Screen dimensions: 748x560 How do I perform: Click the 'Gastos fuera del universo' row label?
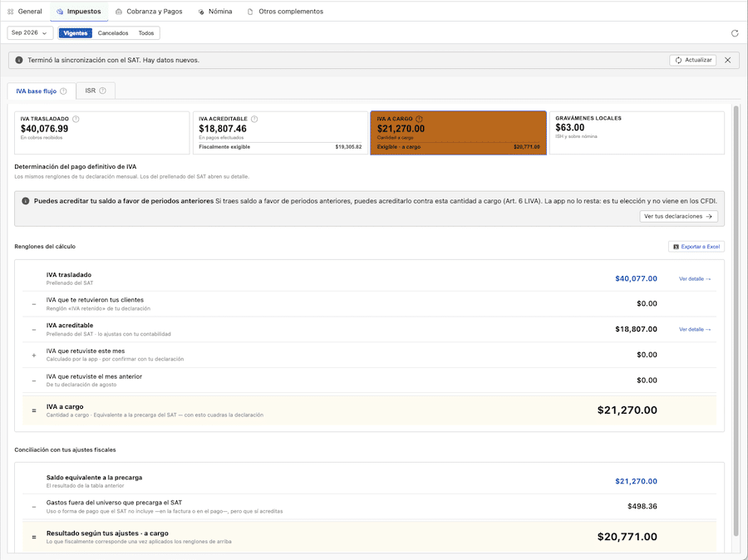pyautogui.click(x=114, y=503)
